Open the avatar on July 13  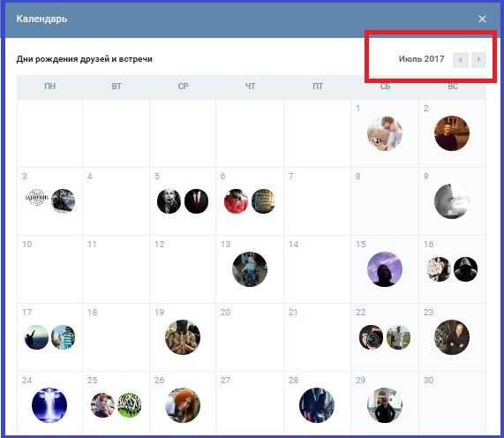point(250,269)
